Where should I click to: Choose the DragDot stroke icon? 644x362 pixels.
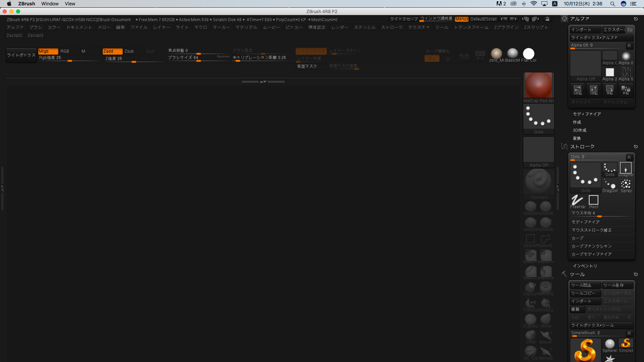tap(609, 185)
